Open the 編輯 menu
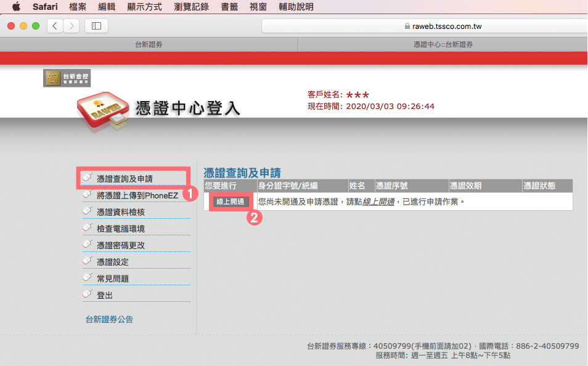 (107, 7)
